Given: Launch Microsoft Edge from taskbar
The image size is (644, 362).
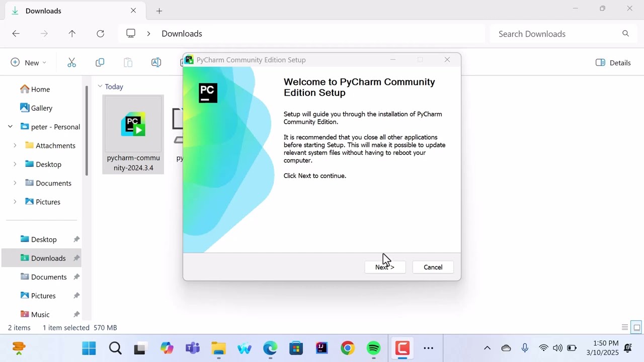Looking at the screenshot, I should pyautogui.click(x=270, y=348).
